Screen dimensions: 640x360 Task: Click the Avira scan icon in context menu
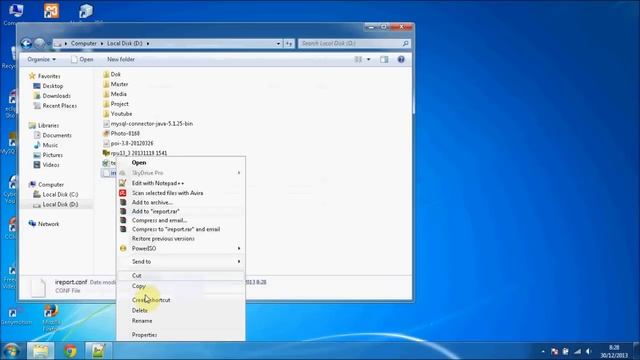click(123, 193)
